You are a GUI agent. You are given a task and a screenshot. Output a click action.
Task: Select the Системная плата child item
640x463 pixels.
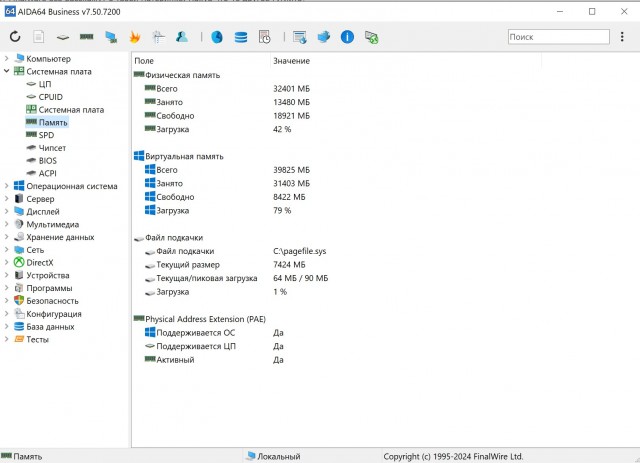pyautogui.click(x=71, y=110)
